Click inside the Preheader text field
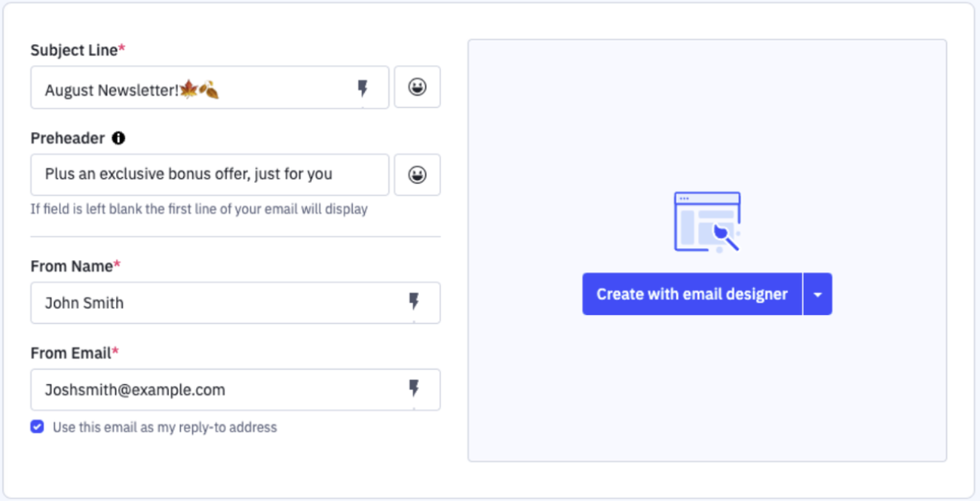The height and width of the screenshot is (501, 980). [x=204, y=175]
